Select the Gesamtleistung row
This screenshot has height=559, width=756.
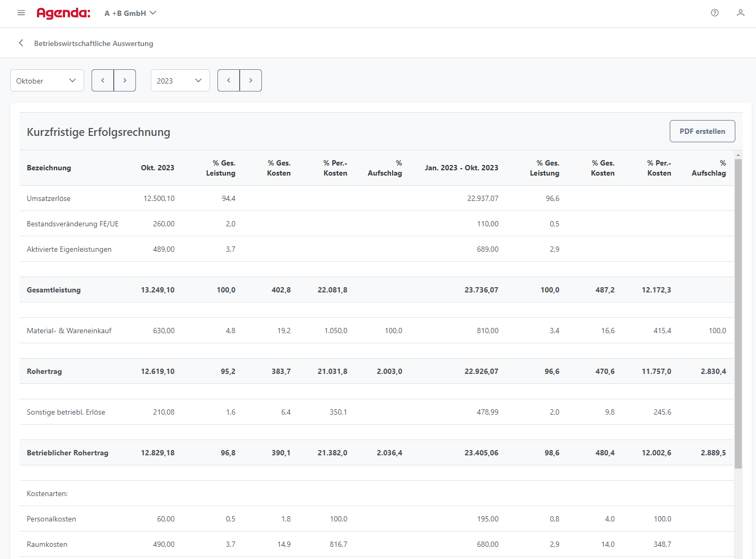[x=53, y=290]
